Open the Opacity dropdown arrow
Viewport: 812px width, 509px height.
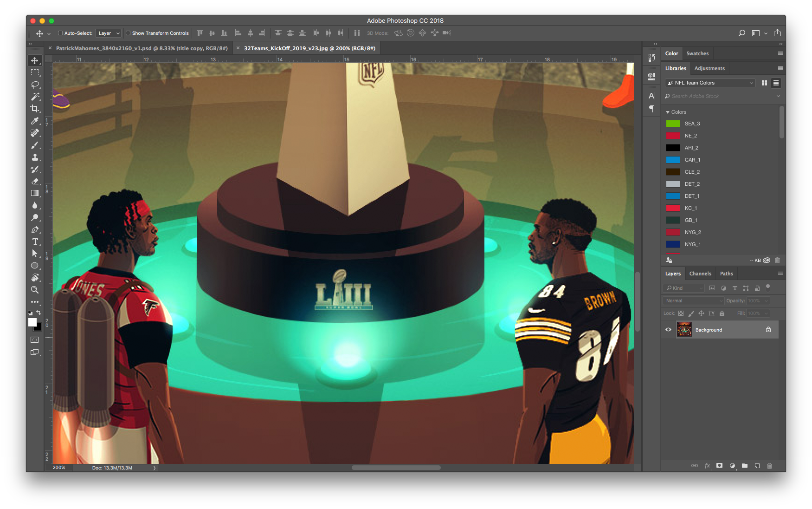pyautogui.click(x=766, y=300)
